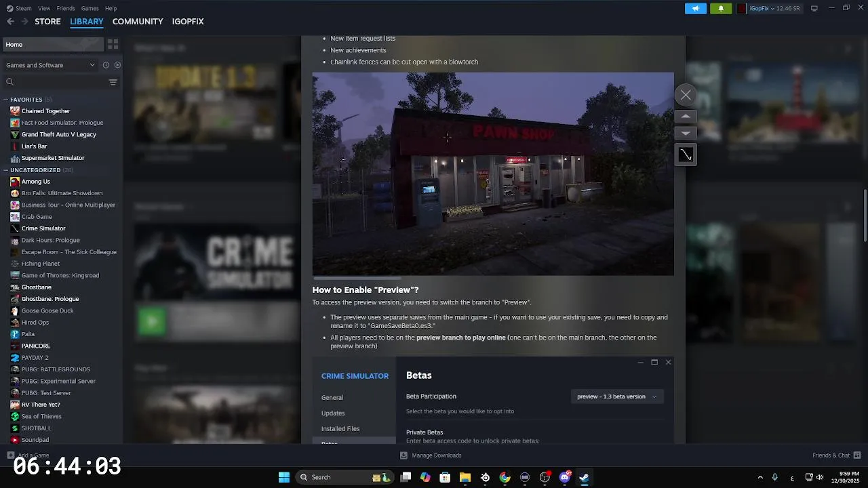Open the announcements megaphone button
Screen dimensions: 868x488
coord(695,8)
